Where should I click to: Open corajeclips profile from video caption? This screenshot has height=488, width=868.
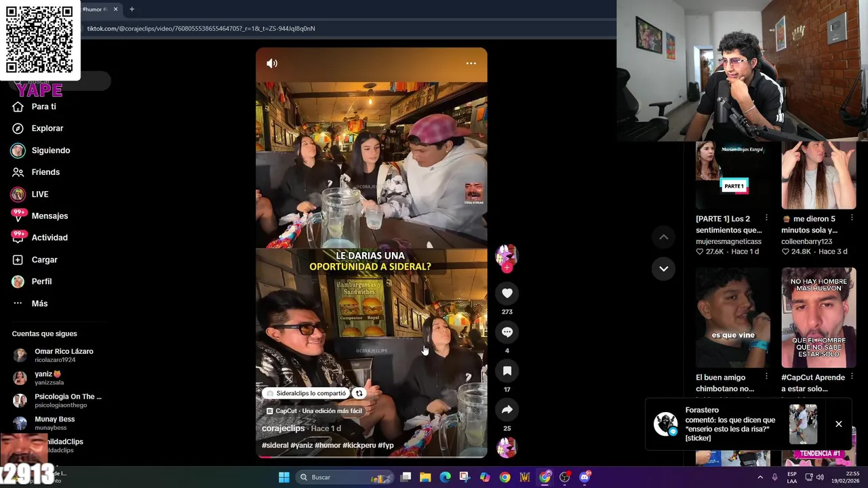point(283,428)
